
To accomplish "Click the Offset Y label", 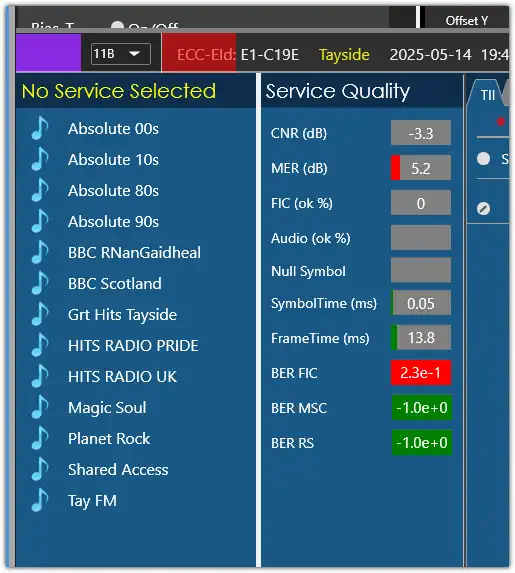I will click(466, 21).
